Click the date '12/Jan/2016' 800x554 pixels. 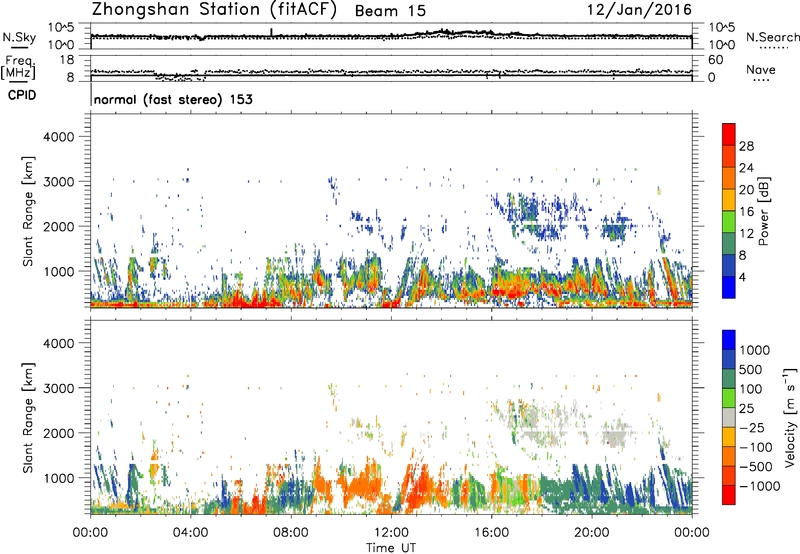[639, 10]
